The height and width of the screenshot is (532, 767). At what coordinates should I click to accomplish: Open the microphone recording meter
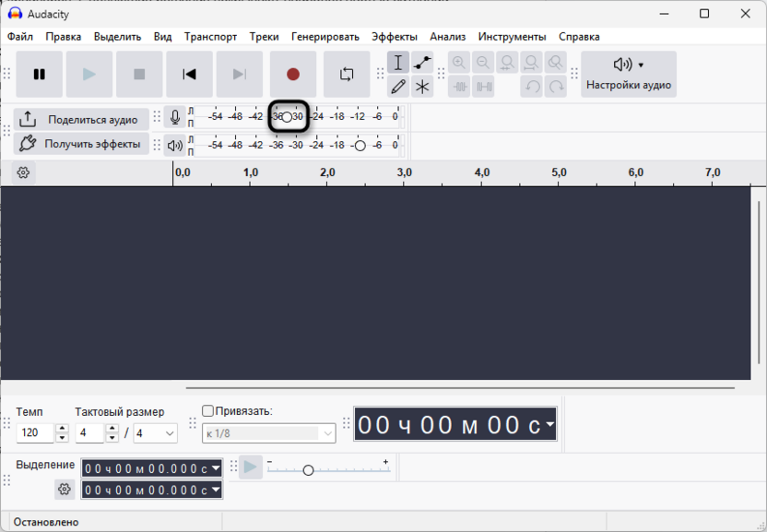tap(175, 117)
